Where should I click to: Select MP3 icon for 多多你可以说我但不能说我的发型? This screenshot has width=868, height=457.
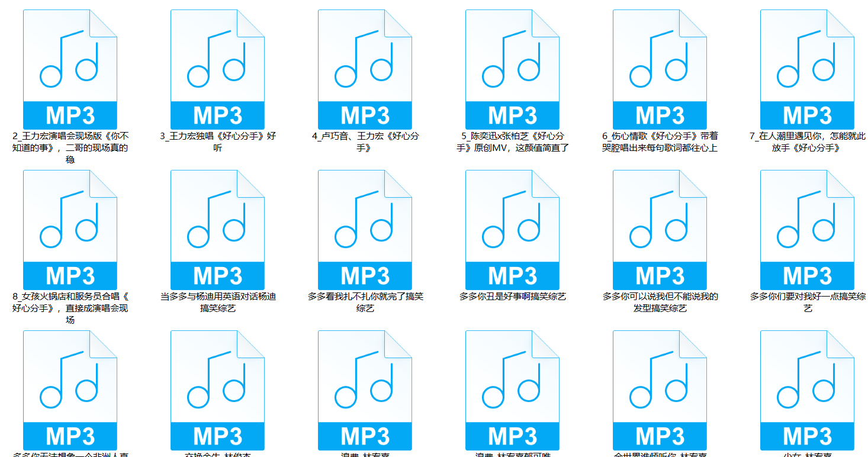tap(660, 230)
